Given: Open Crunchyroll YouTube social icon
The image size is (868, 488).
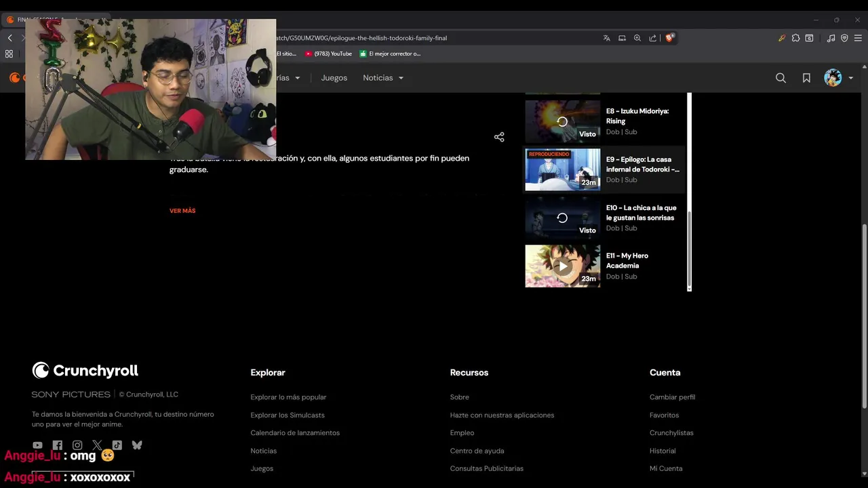Looking at the screenshot, I should point(37,445).
